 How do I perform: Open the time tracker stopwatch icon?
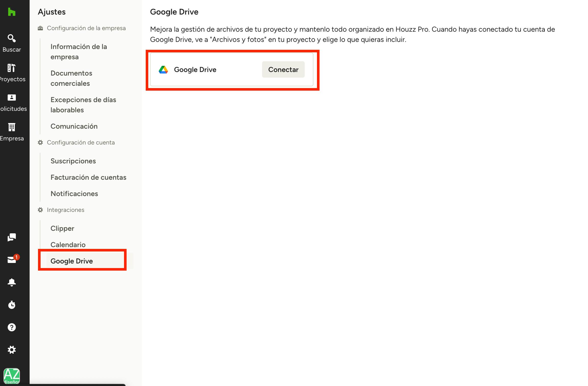tap(12, 305)
